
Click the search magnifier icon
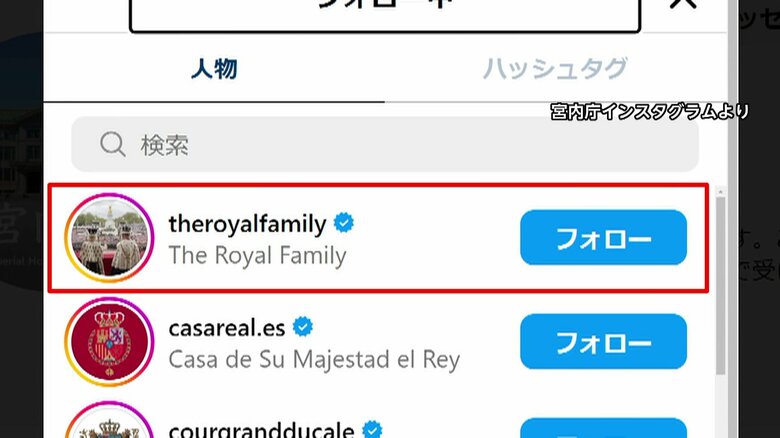point(112,144)
